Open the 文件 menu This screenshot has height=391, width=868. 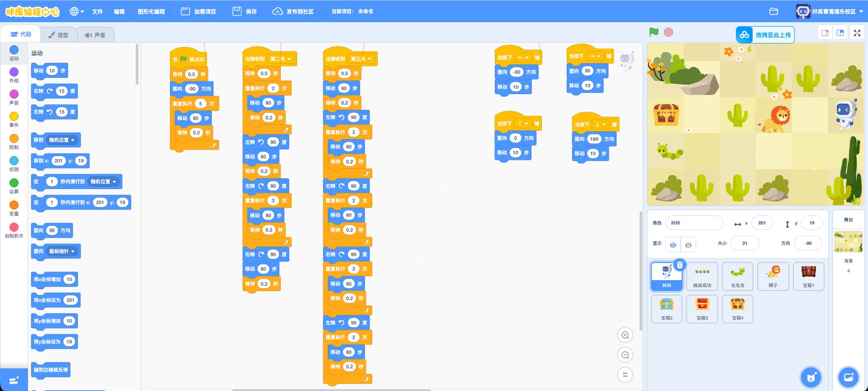(98, 11)
